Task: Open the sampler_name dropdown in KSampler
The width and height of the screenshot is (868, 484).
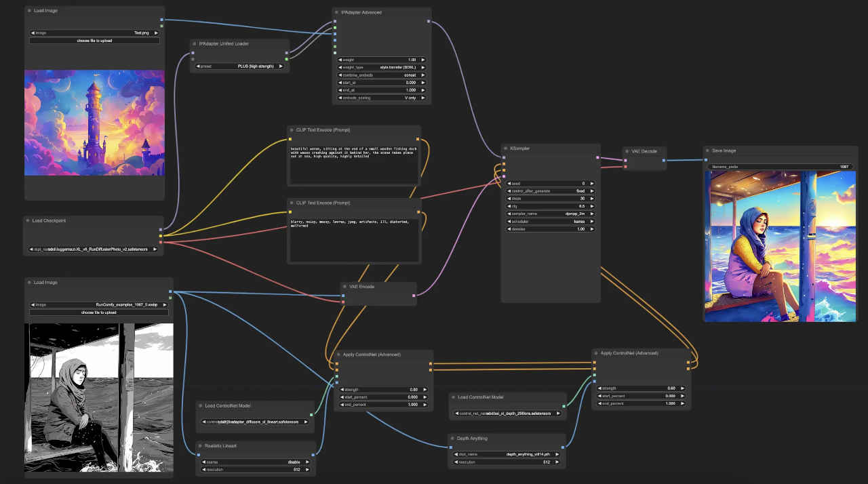Action: 551,214
